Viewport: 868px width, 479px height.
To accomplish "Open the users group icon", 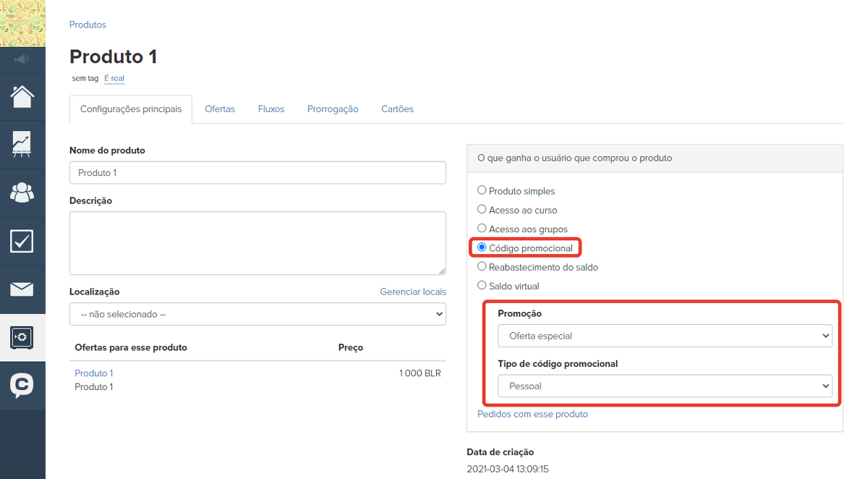I will point(22,192).
